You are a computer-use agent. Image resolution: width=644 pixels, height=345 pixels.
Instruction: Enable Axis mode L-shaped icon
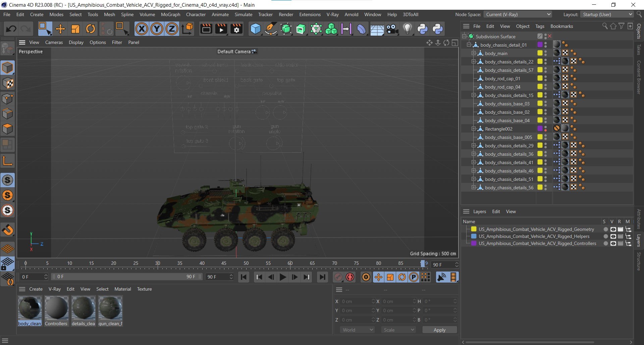[7, 161]
